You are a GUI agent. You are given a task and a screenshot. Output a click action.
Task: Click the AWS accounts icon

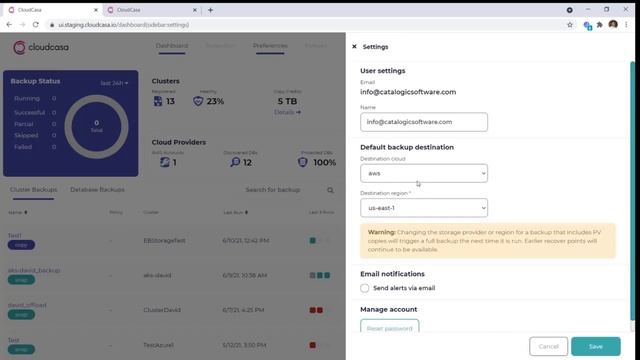pos(164,162)
